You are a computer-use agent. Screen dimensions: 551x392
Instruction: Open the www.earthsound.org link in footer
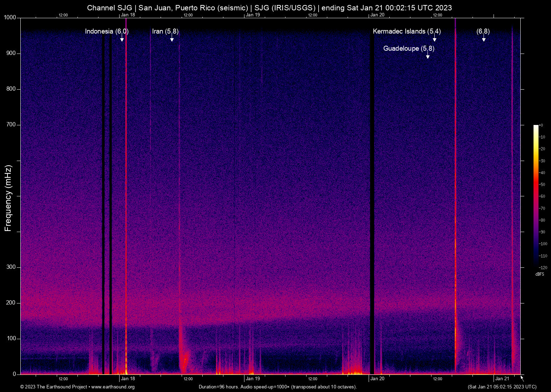point(113,387)
